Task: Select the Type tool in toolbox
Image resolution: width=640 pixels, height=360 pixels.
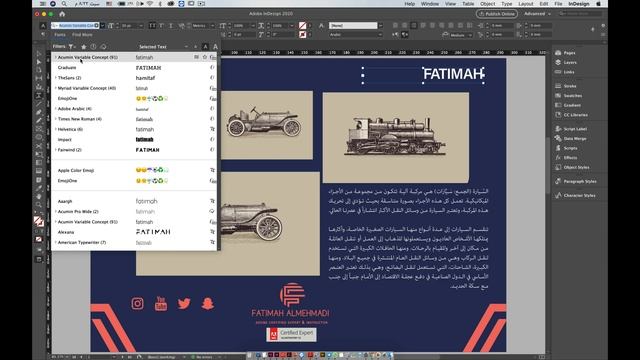Action: (x=39, y=95)
